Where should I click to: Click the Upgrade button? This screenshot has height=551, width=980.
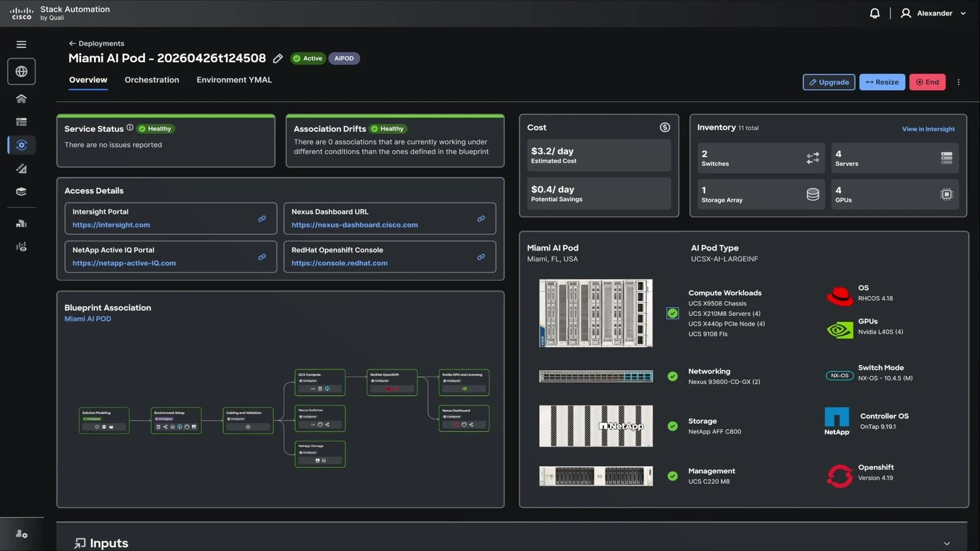[828, 82]
